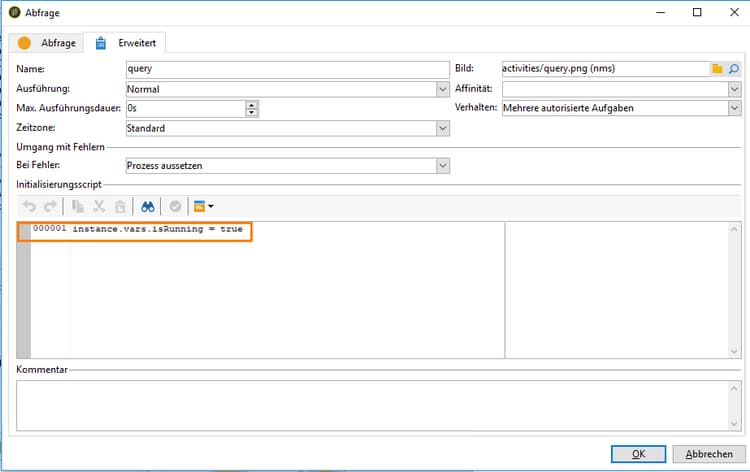Screen dimensions: 750x472
Task: Select the Erweitert tab
Action: coord(125,43)
